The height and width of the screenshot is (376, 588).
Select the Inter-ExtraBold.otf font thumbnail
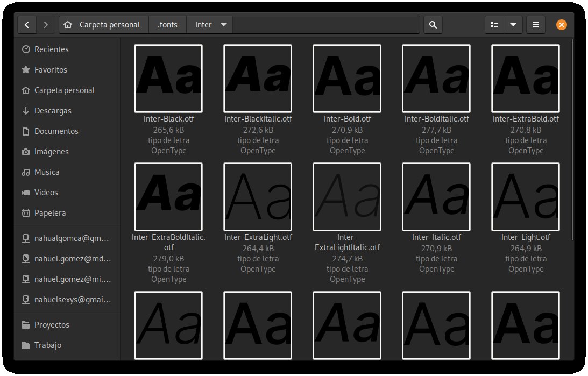526,79
